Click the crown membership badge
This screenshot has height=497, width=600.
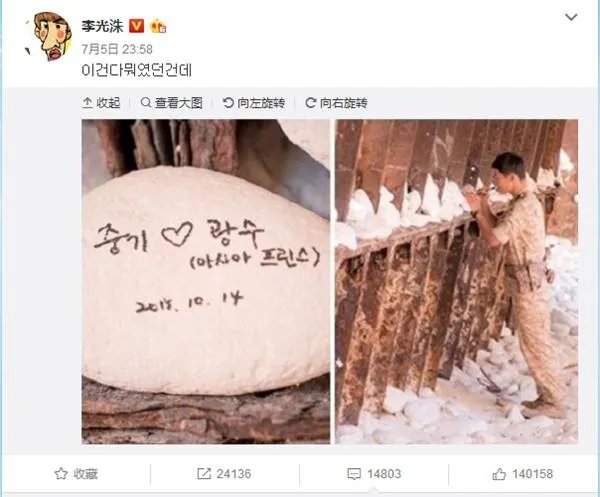tap(158, 26)
